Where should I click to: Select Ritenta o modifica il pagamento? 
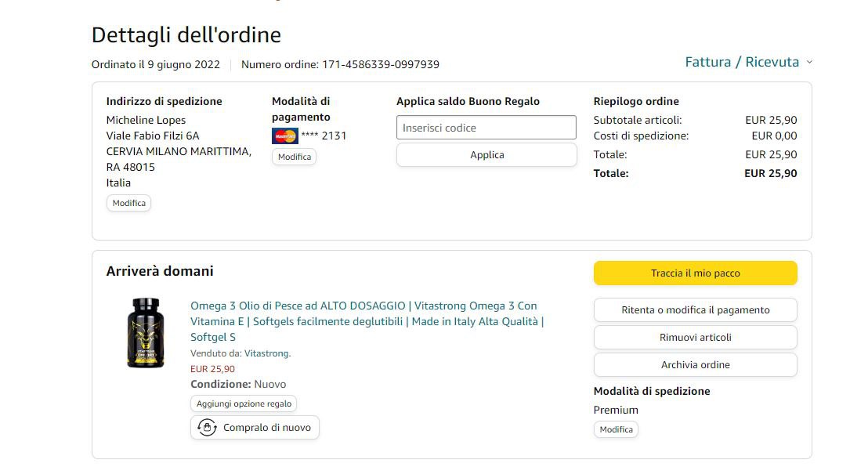(695, 310)
